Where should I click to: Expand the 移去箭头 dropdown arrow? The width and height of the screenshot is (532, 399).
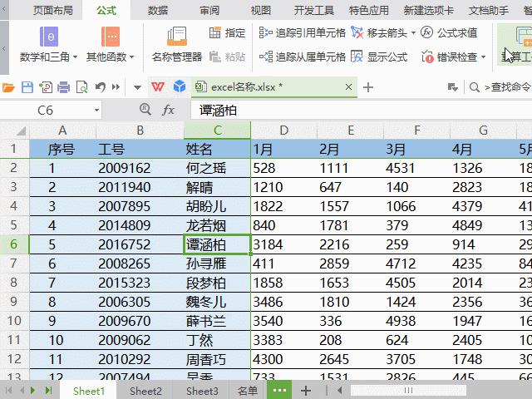pos(413,33)
